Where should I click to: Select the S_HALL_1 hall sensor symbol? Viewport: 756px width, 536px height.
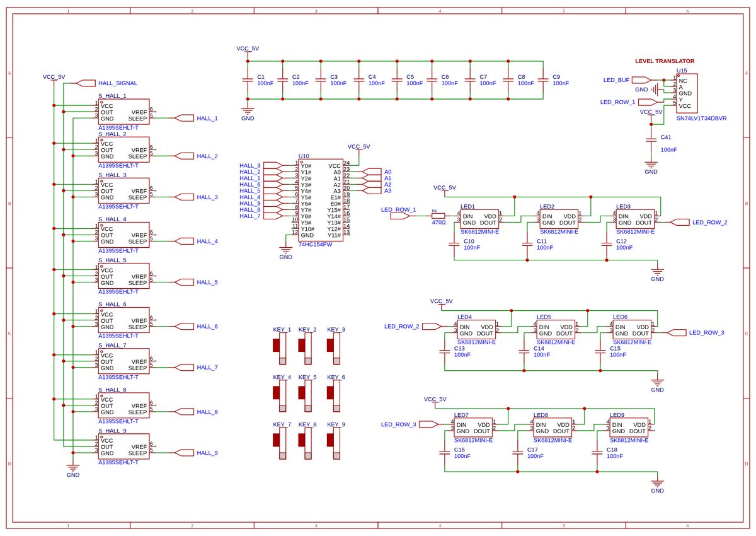(x=123, y=112)
